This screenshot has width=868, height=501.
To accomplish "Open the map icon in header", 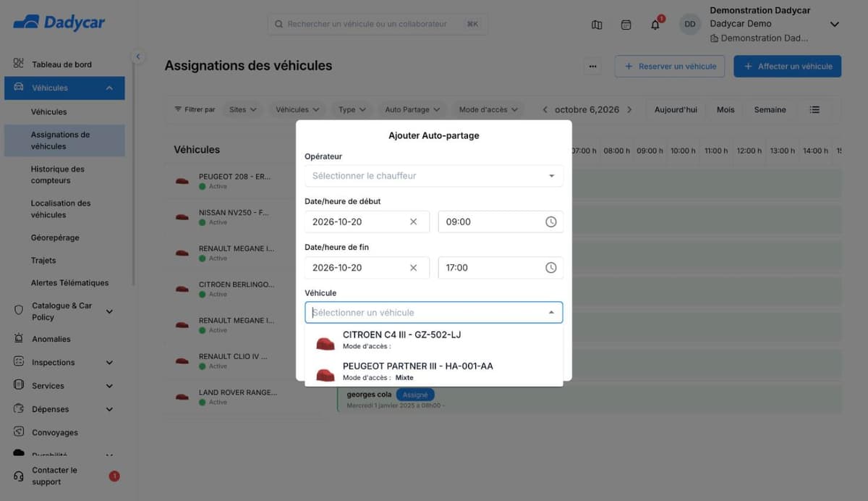I will pos(597,25).
